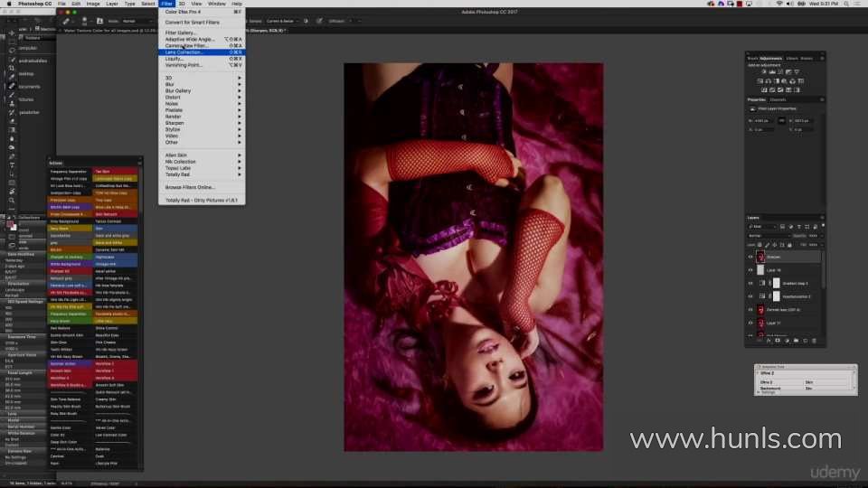Select the Brush tool

[12, 94]
